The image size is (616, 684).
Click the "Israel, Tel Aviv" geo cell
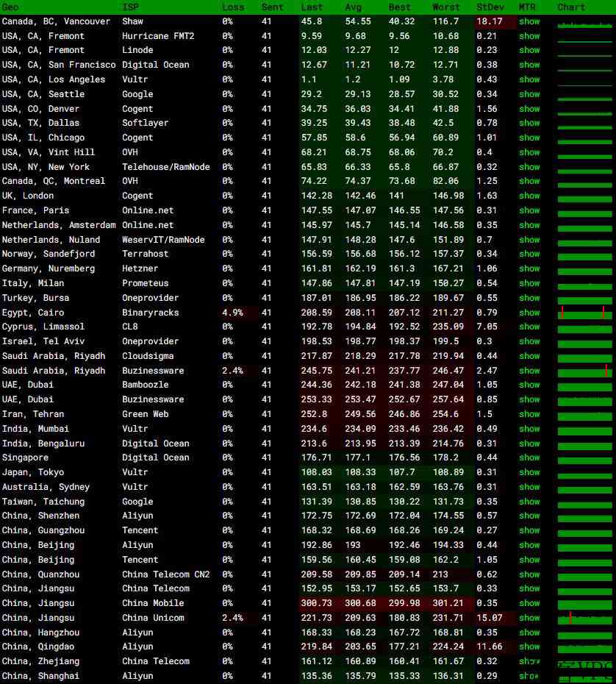(x=43, y=341)
